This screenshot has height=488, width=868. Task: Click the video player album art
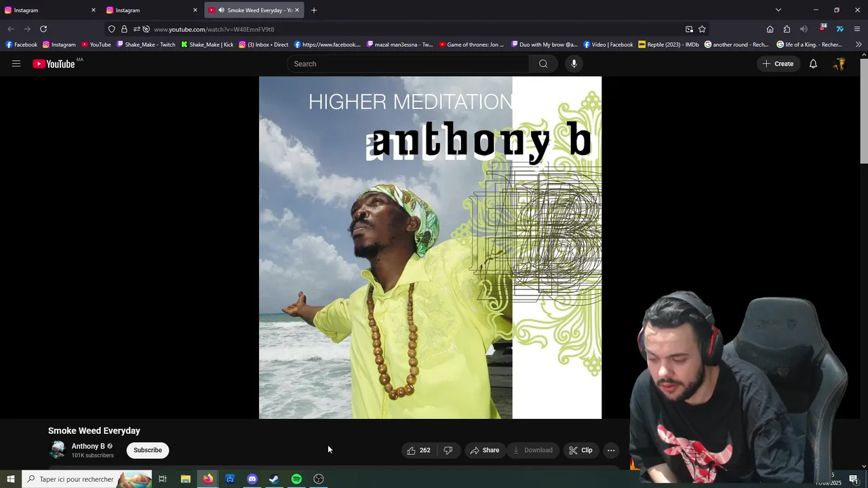tap(430, 247)
